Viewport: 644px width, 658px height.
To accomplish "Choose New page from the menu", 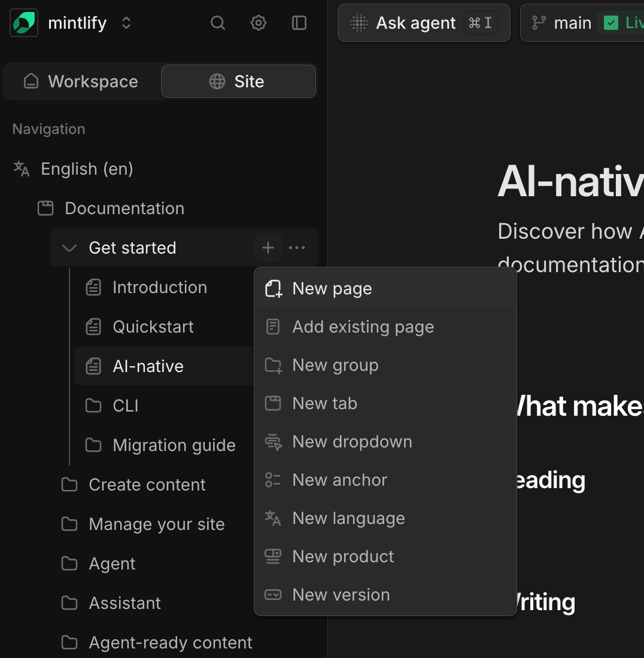I will click(x=385, y=289).
